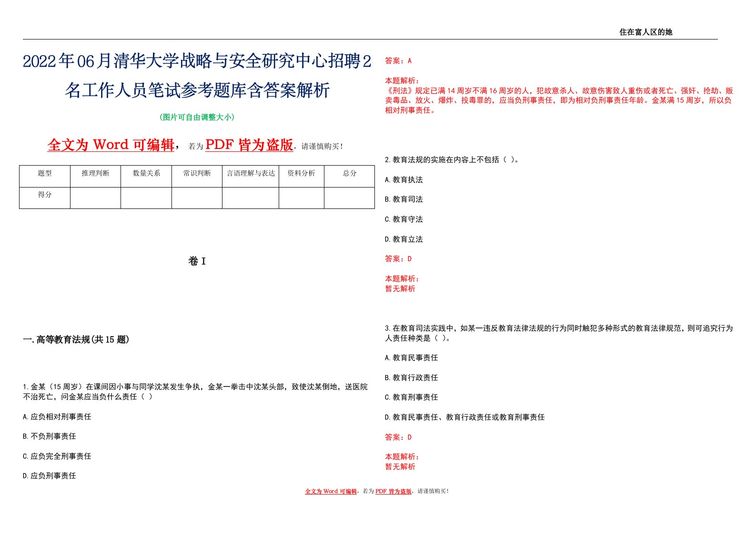Click document title line starting with 2022年06月清华大学
The width and height of the screenshot is (756, 534).
(197, 61)
